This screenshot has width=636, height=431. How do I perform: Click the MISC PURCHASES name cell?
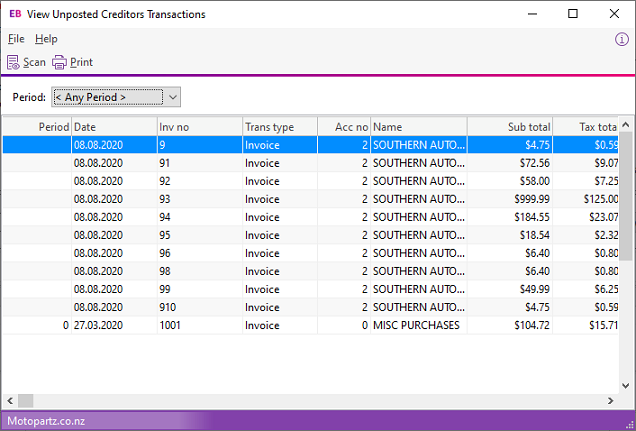pyautogui.click(x=419, y=325)
